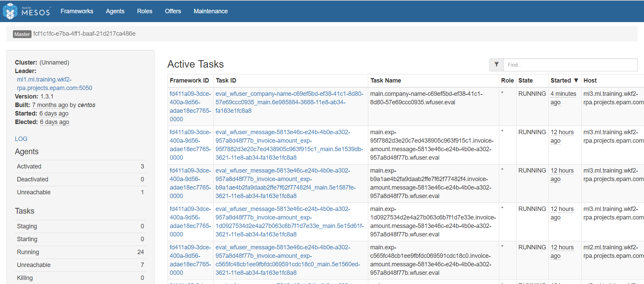The image size is (644, 284).
Task: Go to the Roles page
Action: tap(144, 11)
